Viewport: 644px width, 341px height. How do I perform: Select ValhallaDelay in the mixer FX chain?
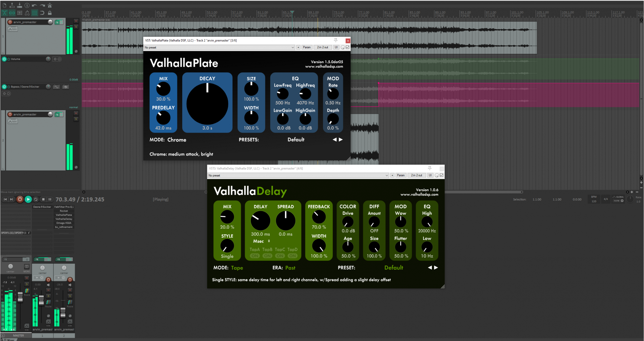[63, 219]
